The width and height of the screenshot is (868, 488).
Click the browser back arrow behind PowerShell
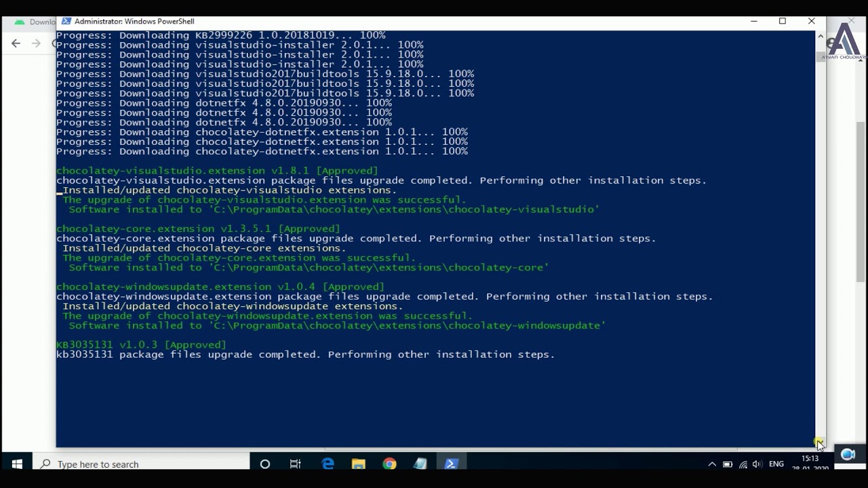pos(16,43)
